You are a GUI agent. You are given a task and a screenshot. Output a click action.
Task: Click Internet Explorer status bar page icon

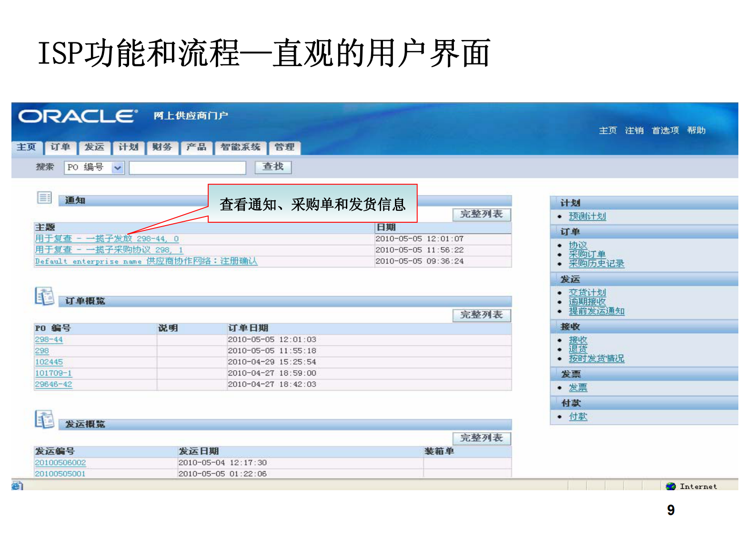coord(17,486)
